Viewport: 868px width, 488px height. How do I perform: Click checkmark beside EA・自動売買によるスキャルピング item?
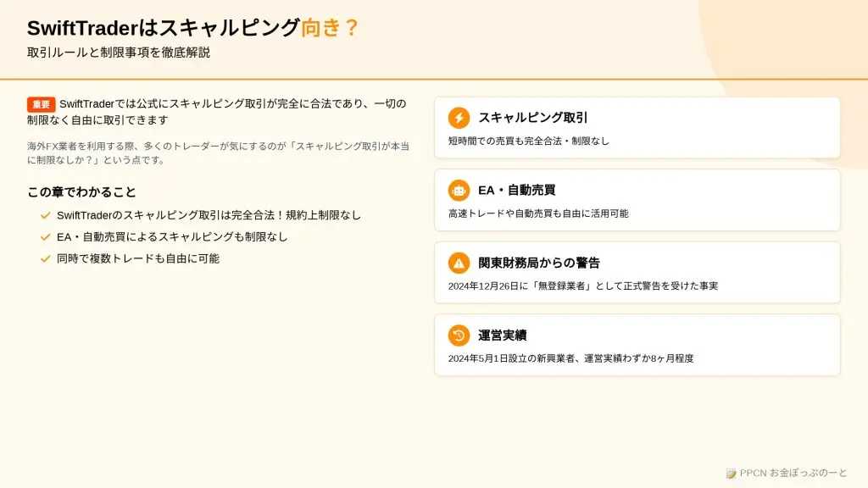click(x=46, y=237)
